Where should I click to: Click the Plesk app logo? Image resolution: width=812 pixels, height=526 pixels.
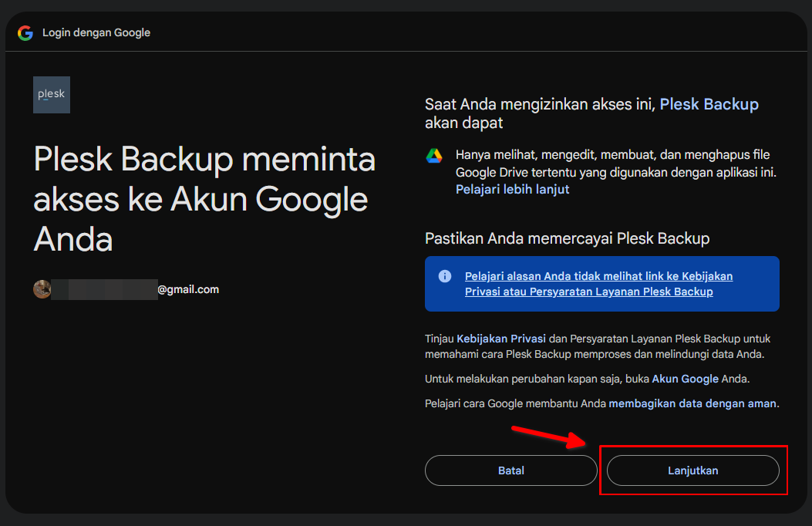click(52, 95)
